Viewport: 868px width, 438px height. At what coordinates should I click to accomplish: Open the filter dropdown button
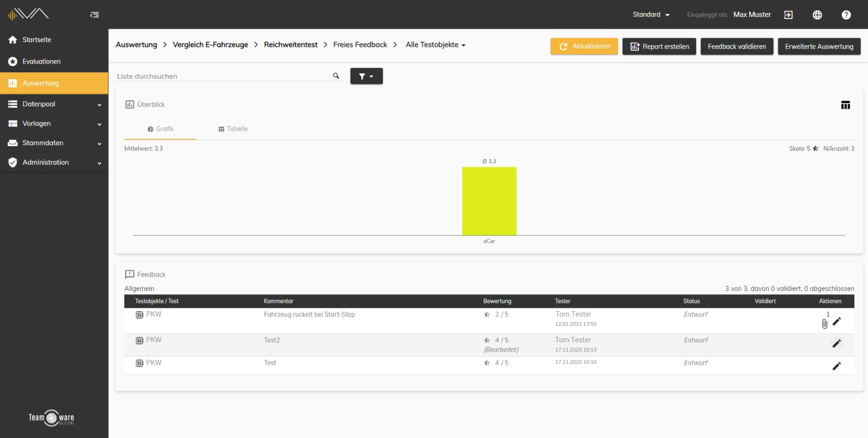(367, 76)
